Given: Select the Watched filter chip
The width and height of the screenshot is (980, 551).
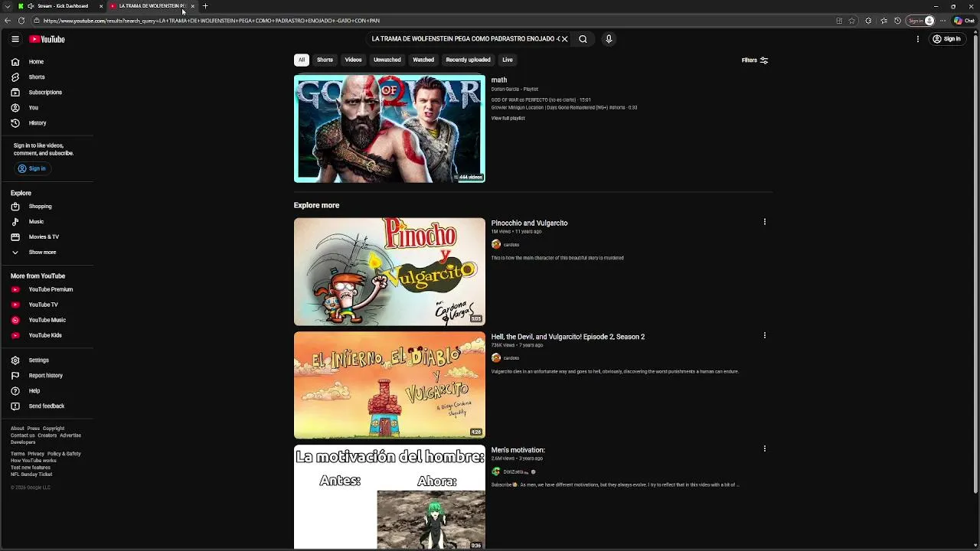Looking at the screenshot, I should click(423, 60).
